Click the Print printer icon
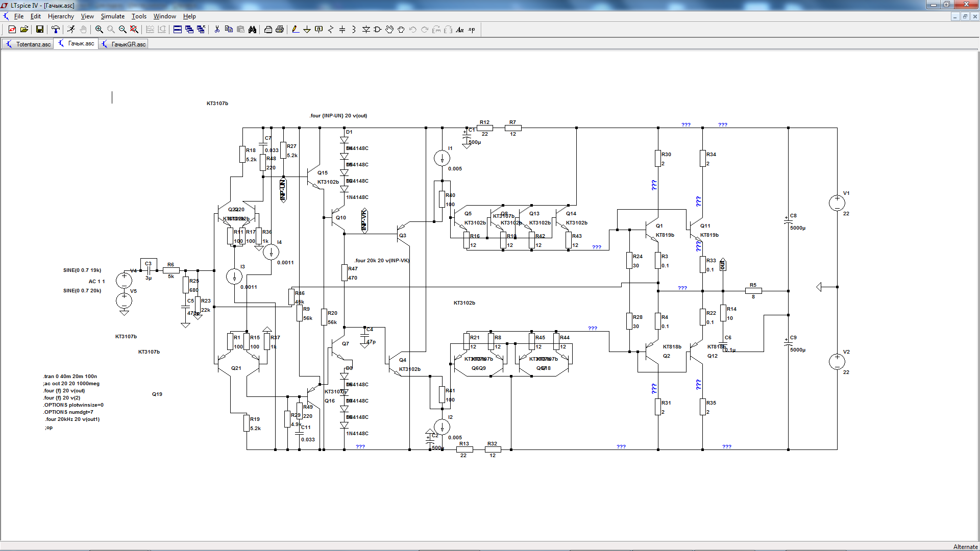Screen dimensions: 980x551 (x=280, y=30)
